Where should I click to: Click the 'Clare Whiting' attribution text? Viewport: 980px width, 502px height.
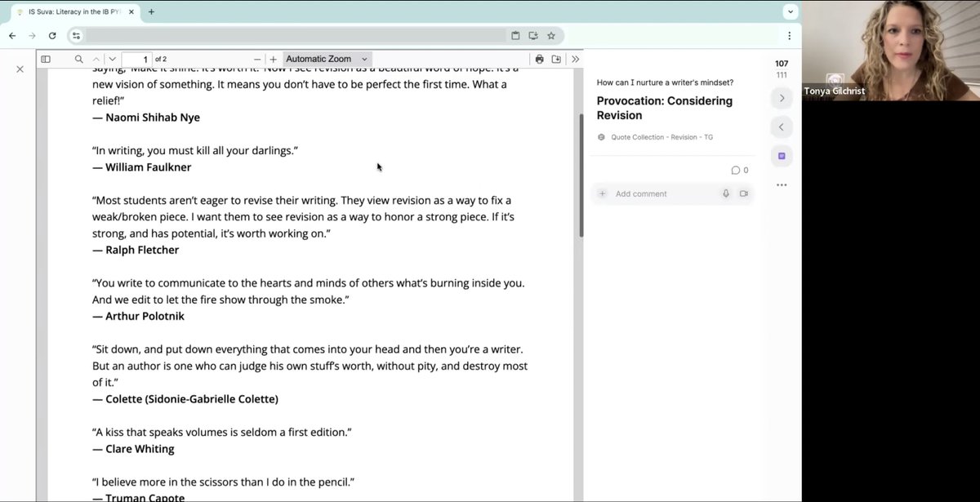click(x=139, y=448)
